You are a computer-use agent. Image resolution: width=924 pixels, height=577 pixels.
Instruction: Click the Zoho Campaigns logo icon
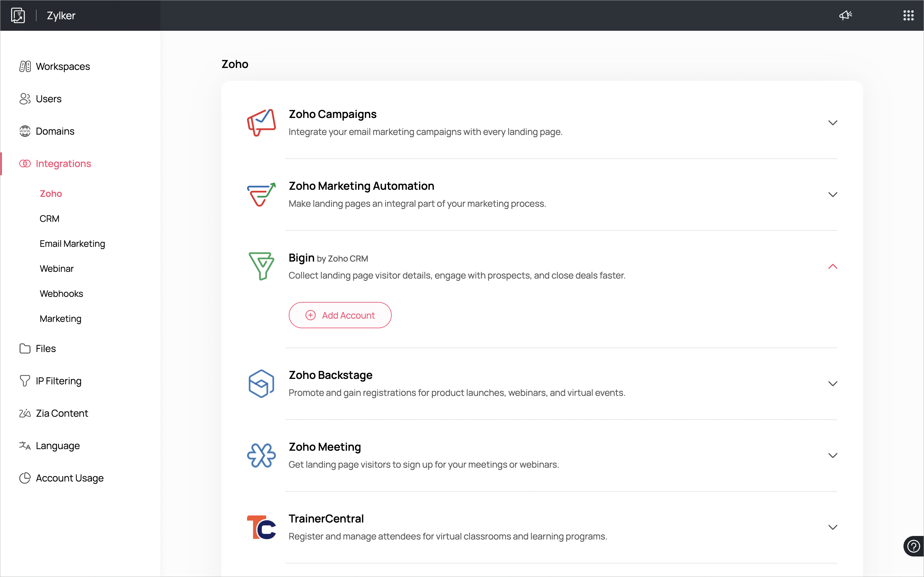[x=261, y=122]
